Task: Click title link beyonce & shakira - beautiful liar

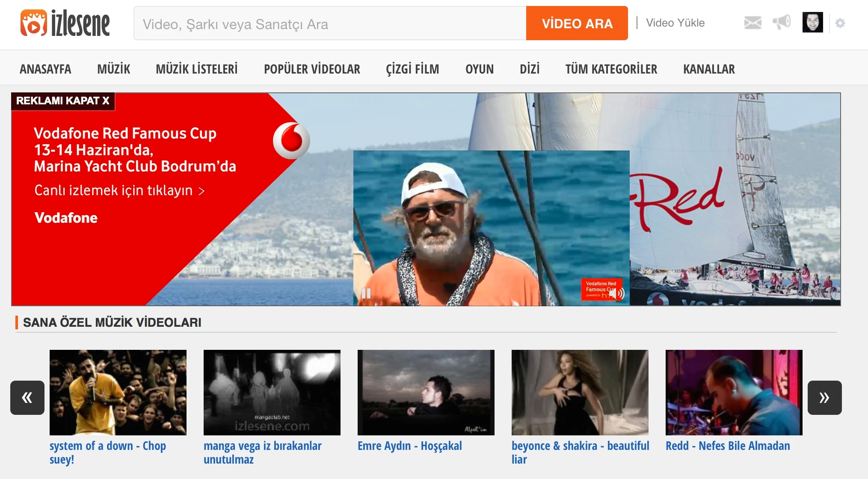Action: tap(581, 452)
